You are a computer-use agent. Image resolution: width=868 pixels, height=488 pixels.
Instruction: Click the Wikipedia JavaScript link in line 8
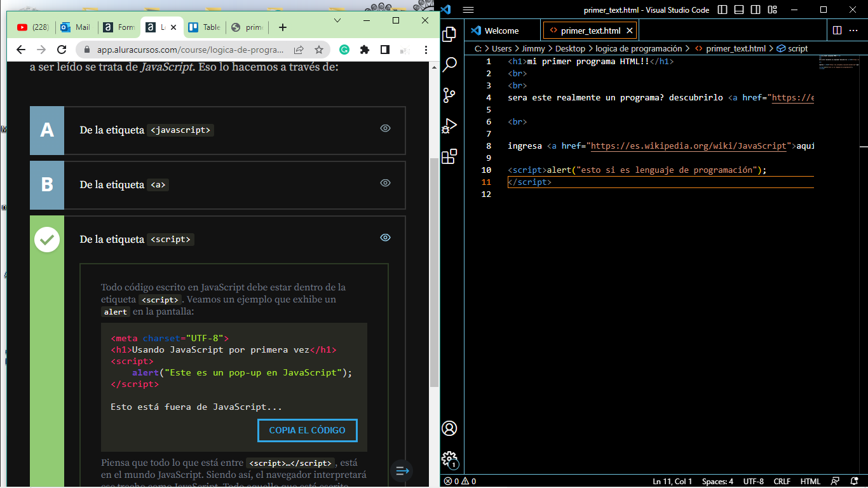click(x=689, y=146)
